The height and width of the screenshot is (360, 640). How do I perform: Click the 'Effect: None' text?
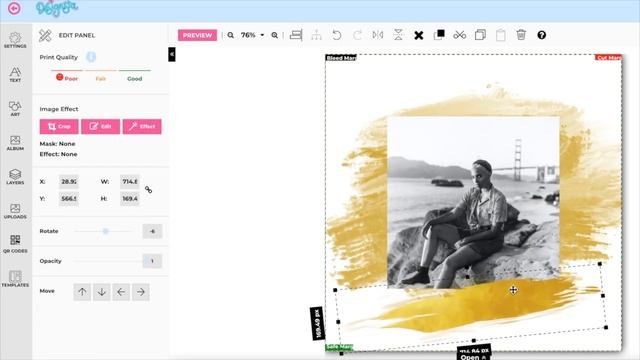click(x=58, y=154)
